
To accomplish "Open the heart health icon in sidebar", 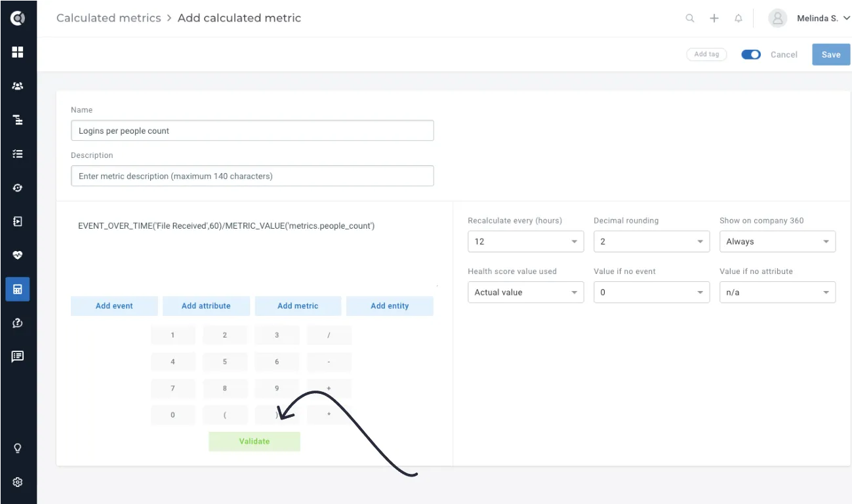I will pos(18,256).
